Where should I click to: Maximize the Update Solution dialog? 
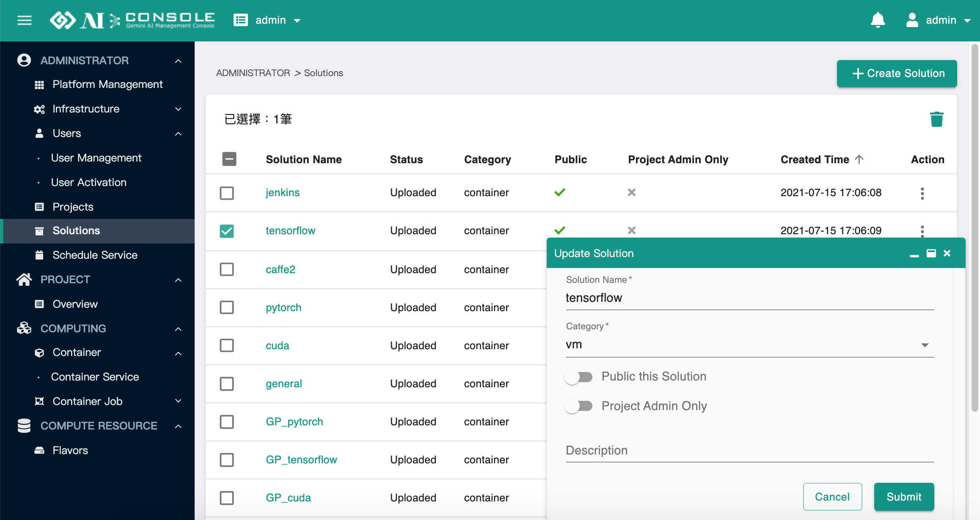(931, 253)
